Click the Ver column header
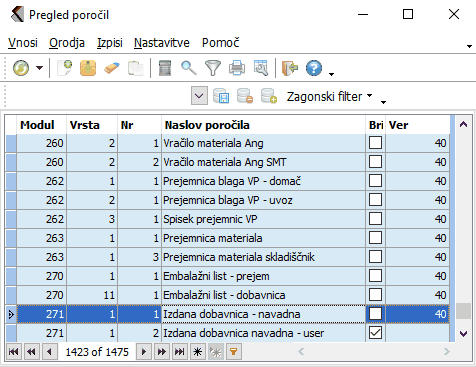Image resolution: width=476 pixels, height=367 pixels. pyautogui.click(x=418, y=125)
